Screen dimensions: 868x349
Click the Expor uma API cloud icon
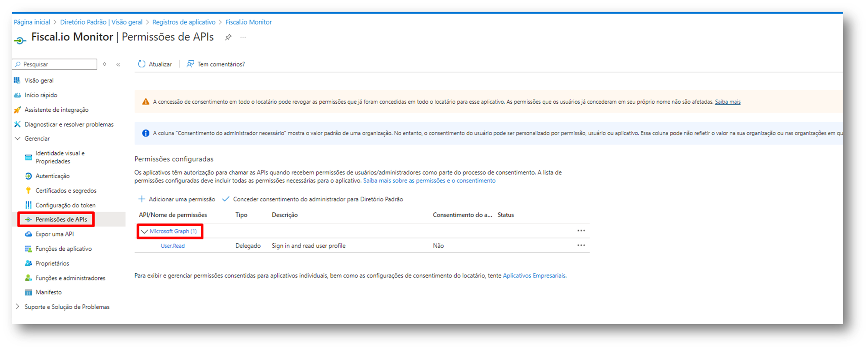tap(28, 234)
